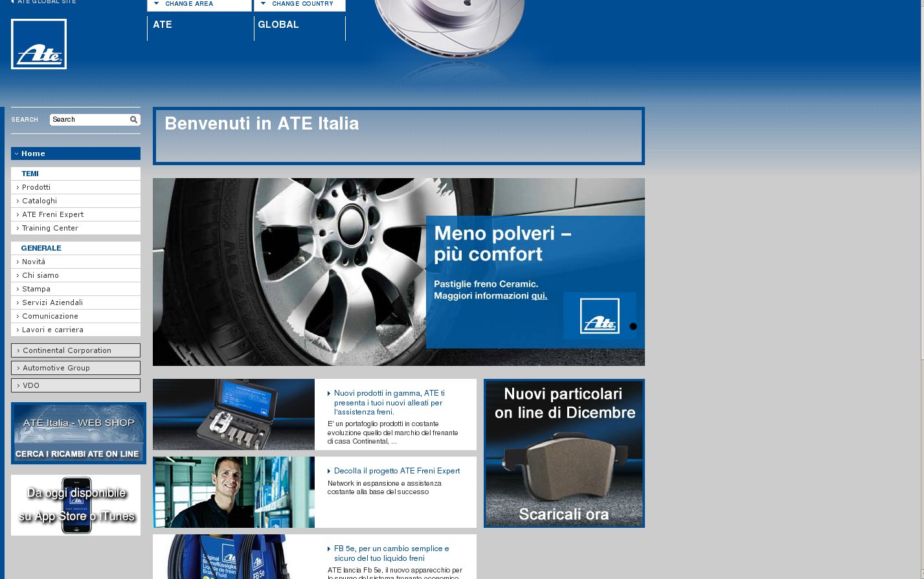Open the Novità page
The width and height of the screenshot is (924, 579).
click(x=76, y=262)
